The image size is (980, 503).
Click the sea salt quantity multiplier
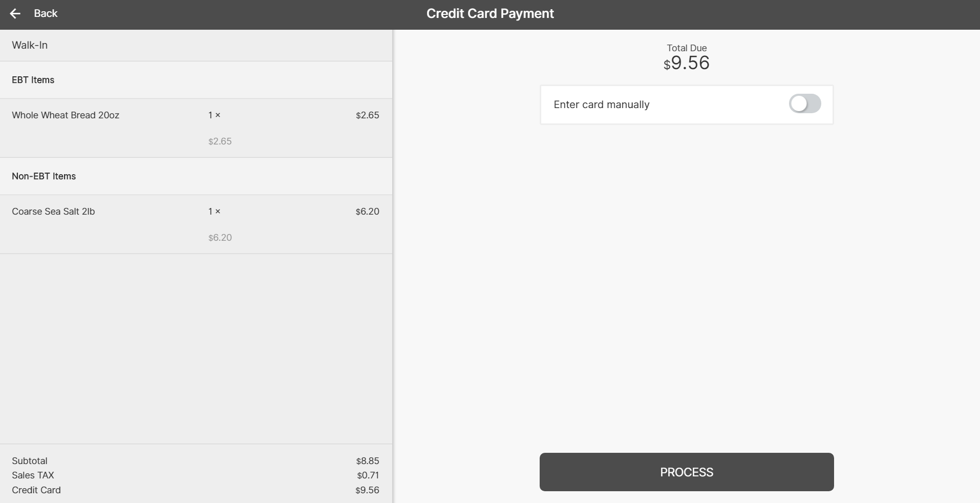pos(214,212)
